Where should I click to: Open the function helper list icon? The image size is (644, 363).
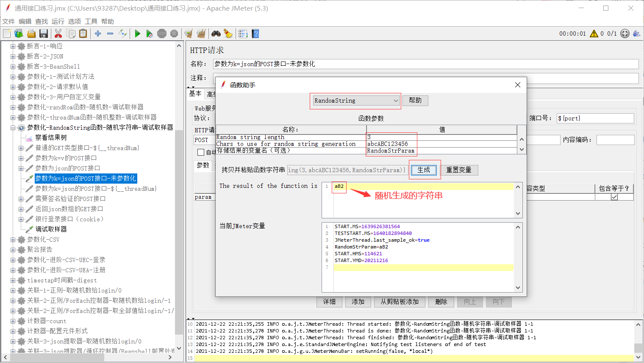(243, 34)
